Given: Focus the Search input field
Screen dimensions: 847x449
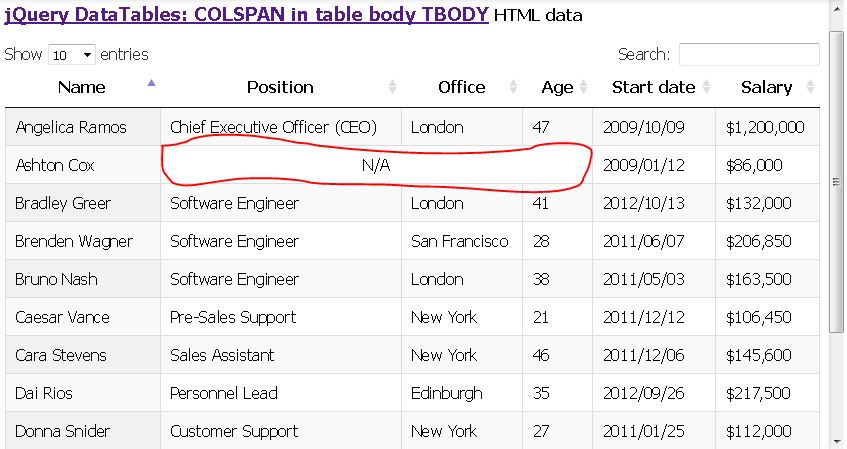Looking at the screenshot, I should pyautogui.click(x=748, y=55).
